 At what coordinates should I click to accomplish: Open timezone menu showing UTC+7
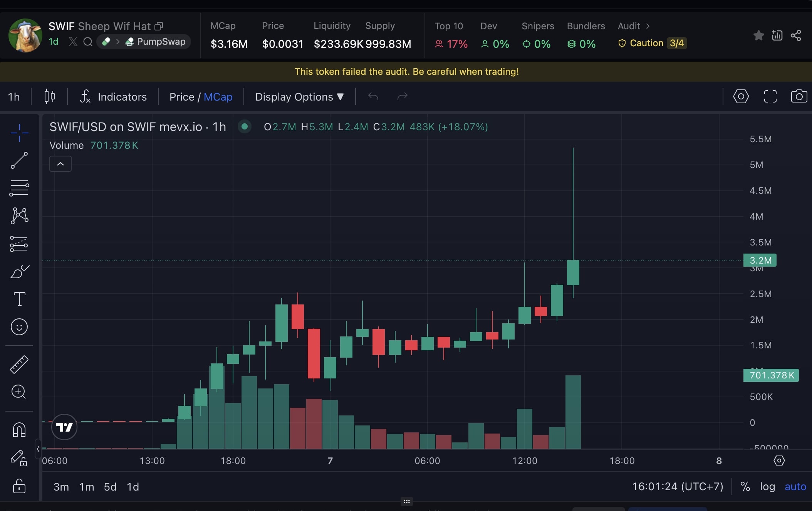(678, 486)
